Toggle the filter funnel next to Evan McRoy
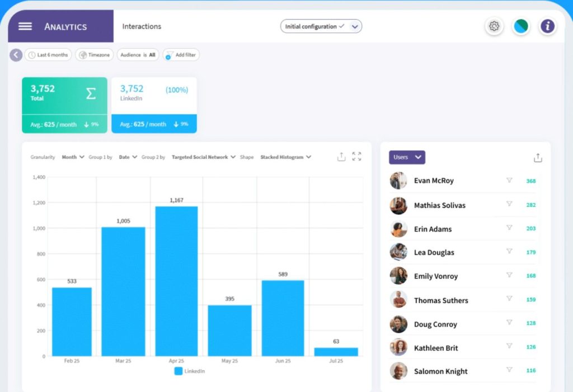 click(x=510, y=180)
